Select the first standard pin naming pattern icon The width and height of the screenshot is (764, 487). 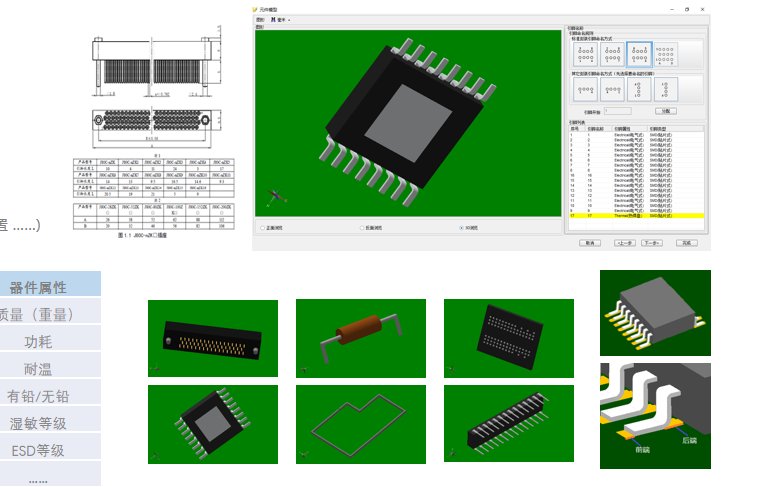pyautogui.click(x=586, y=54)
